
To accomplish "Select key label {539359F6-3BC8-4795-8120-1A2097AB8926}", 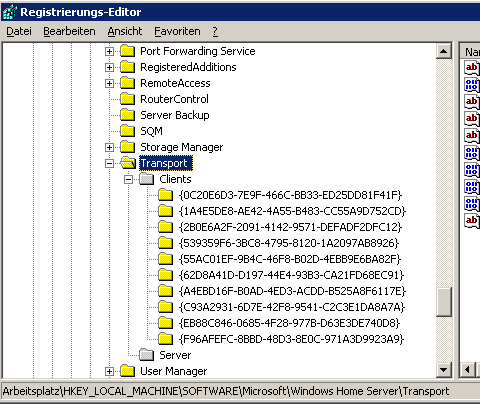I will [289, 243].
